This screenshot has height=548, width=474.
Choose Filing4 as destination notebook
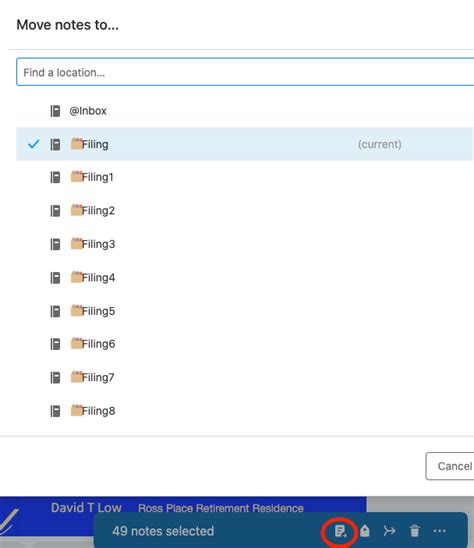tap(245, 277)
